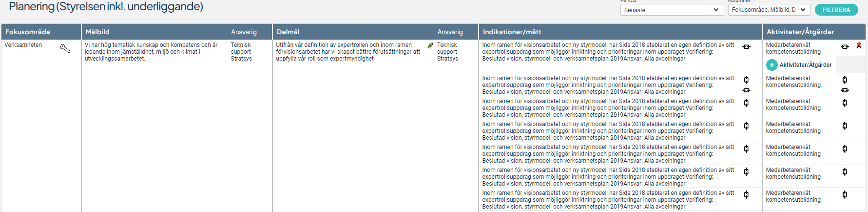Click vertical link icon on second Medarbetarenkät activity
Viewport: 868px width, 212px height.
[x=845, y=80]
